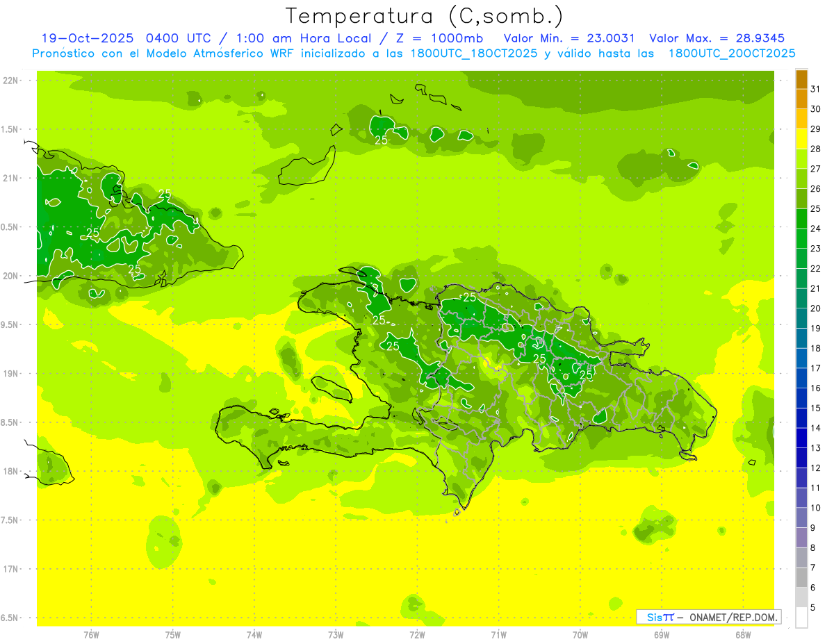Click the '19N' latitude label
834x644 pixels.
pyautogui.click(x=12, y=374)
